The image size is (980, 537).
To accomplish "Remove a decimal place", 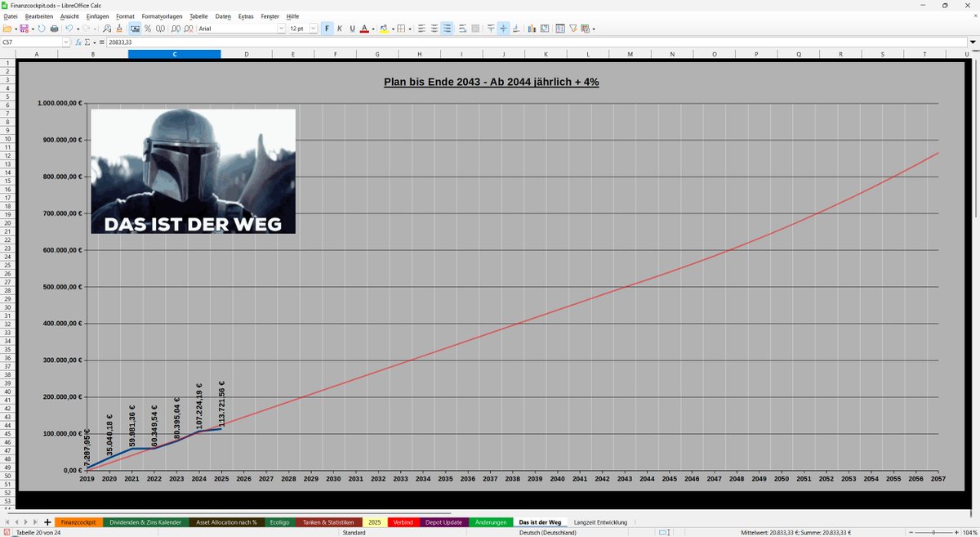I will coord(189,29).
